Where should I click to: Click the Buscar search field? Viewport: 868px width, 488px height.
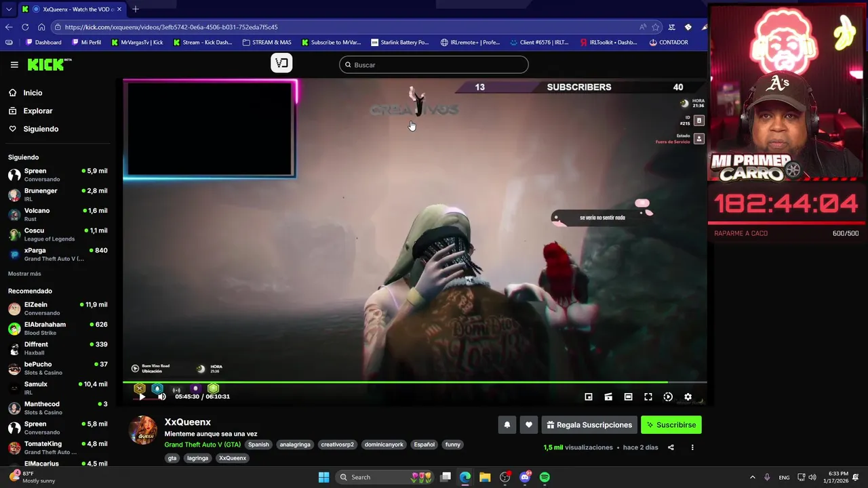(x=434, y=65)
